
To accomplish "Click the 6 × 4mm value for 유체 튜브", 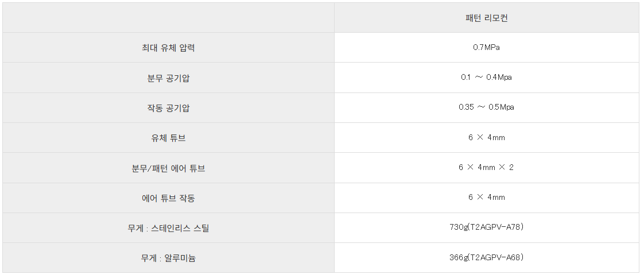I will (486, 138).
